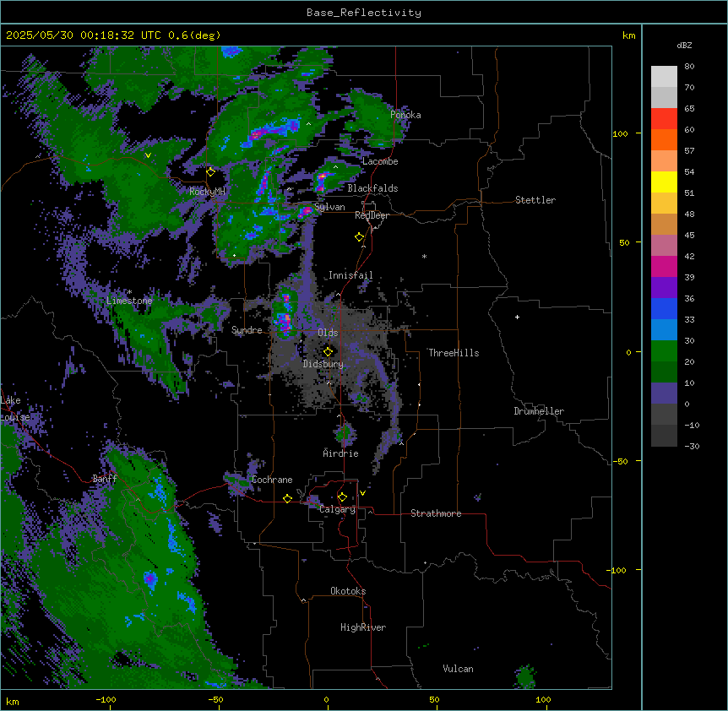Viewport: 728px width, 711px height.
Task: Click the HighRiver label
Action: pyautogui.click(x=363, y=627)
